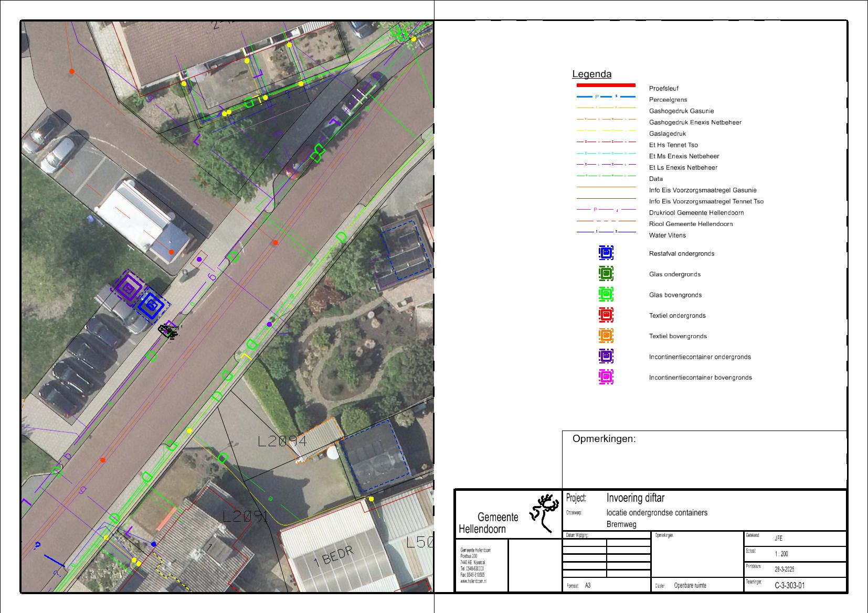Click the Incontinentiecontainer bovengronds legend icon
Viewport: 868px width, 613px height.
tap(606, 377)
